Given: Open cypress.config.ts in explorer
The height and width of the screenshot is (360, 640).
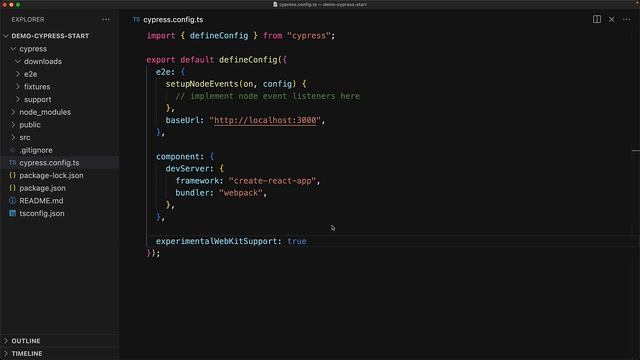Looking at the screenshot, I should (x=49, y=162).
